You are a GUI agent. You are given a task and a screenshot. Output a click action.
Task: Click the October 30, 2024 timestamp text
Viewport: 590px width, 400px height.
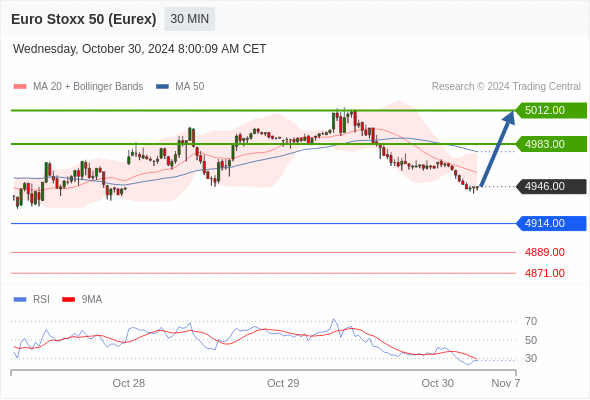140,49
